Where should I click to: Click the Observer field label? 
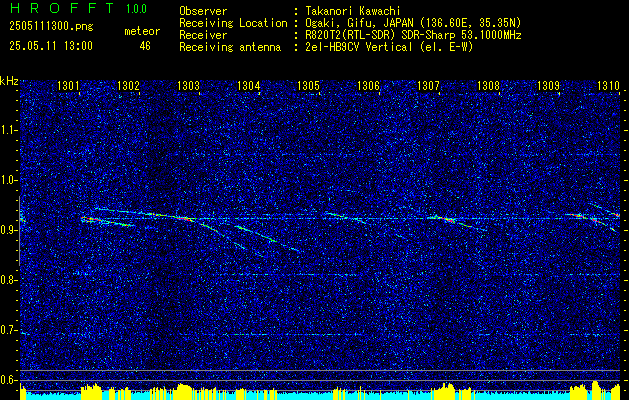(203, 11)
